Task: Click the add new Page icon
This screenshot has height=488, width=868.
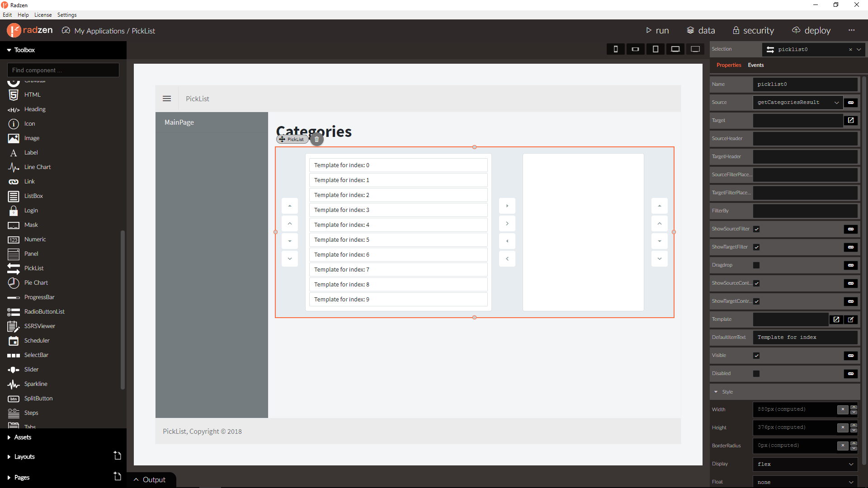Action: pyautogui.click(x=117, y=477)
